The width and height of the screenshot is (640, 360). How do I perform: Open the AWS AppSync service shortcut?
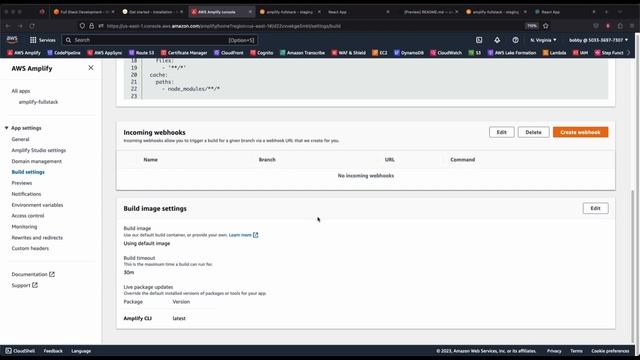tap(104, 53)
